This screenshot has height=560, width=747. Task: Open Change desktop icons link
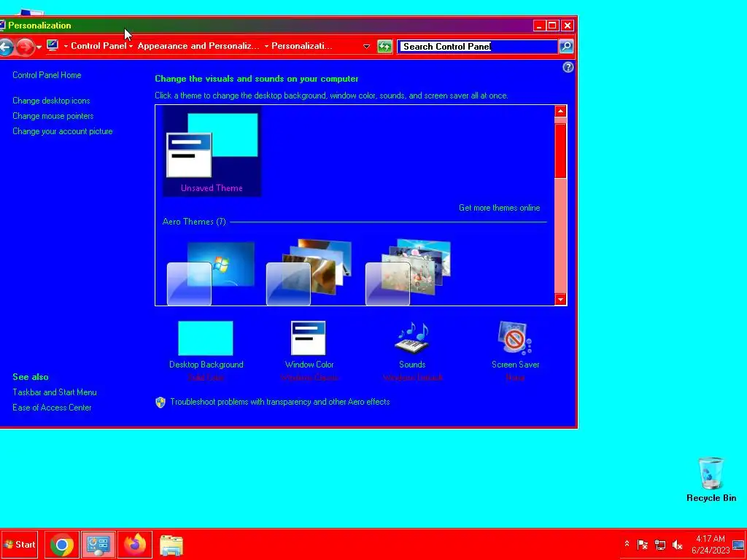coord(51,101)
